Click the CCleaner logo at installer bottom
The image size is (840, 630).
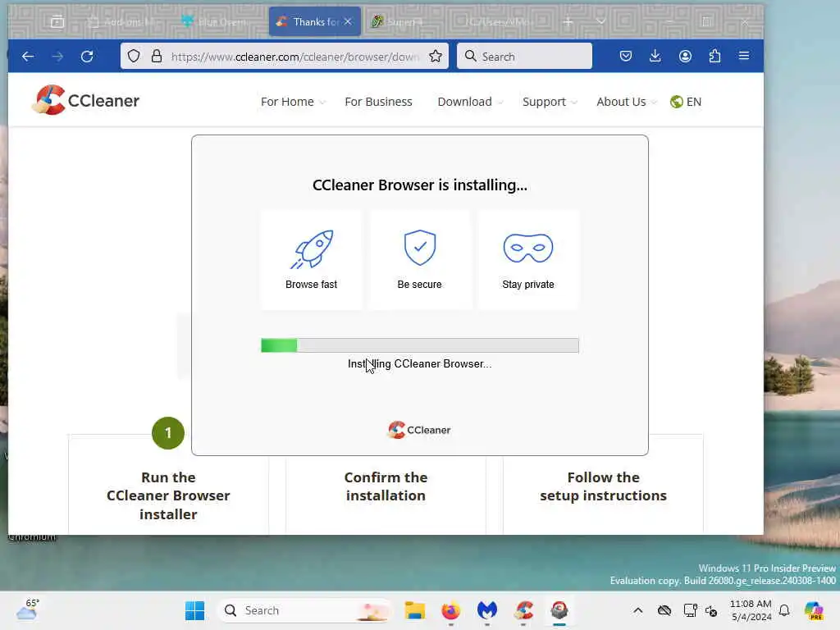pos(419,430)
